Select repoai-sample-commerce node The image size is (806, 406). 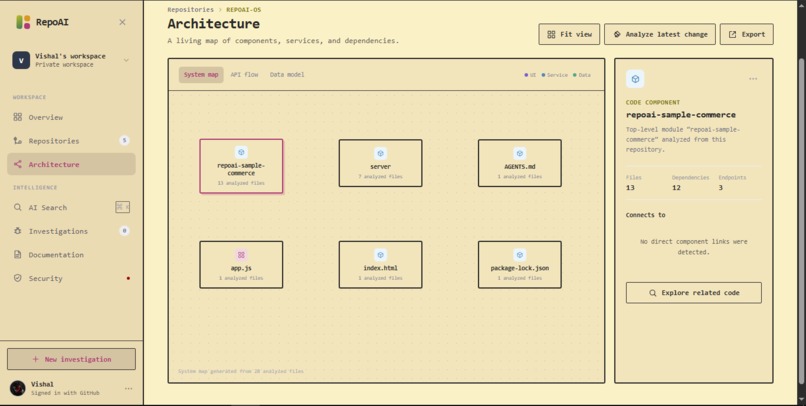[241, 166]
